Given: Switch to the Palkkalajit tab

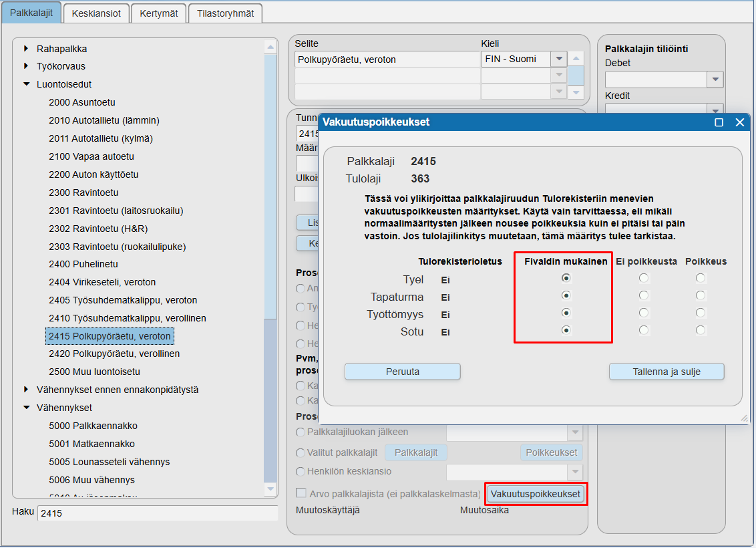Looking at the screenshot, I should [31, 13].
